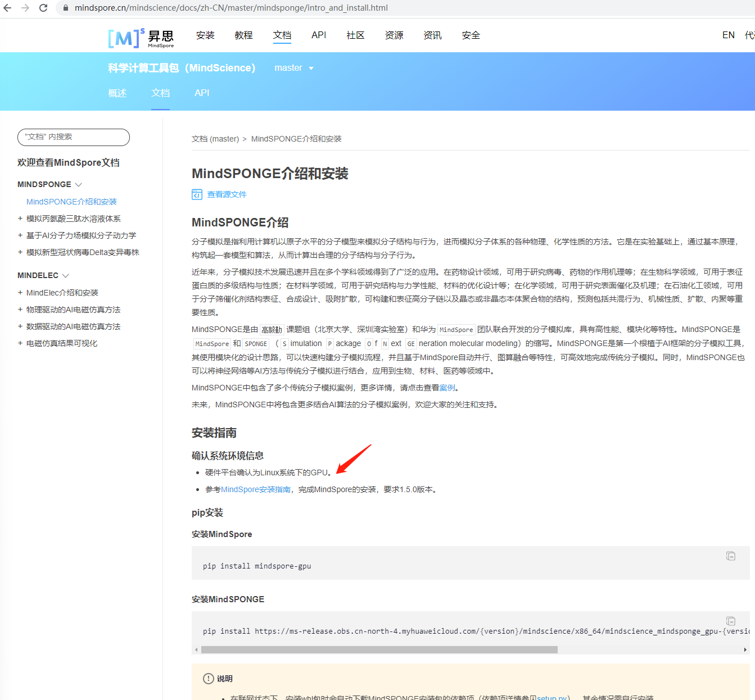Expand the 模拟新型冠状病毒Delta变异毒株 tree item
This screenshot has width=755, height=700.
(20, 252)
